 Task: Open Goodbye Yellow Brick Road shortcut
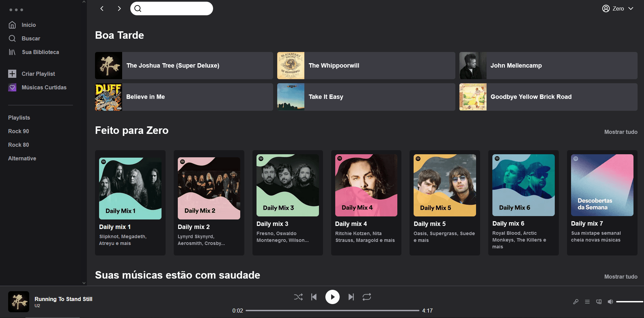pos(548,97)
